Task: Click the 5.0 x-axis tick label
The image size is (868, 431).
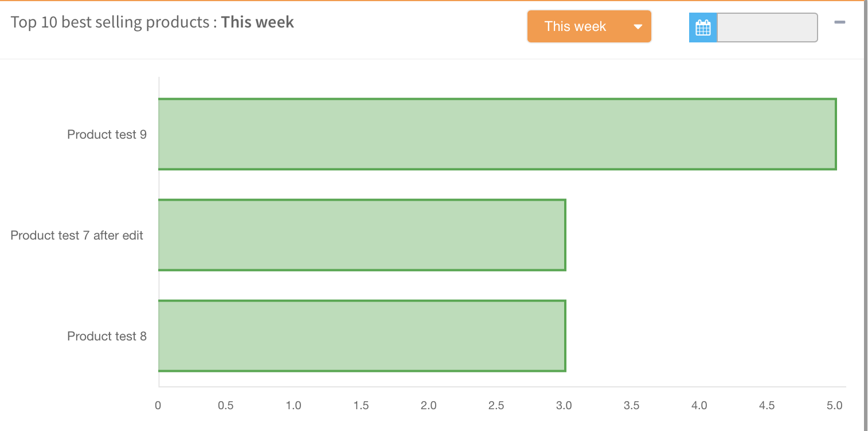Action: pyautogui.click(x=835, y=406)
